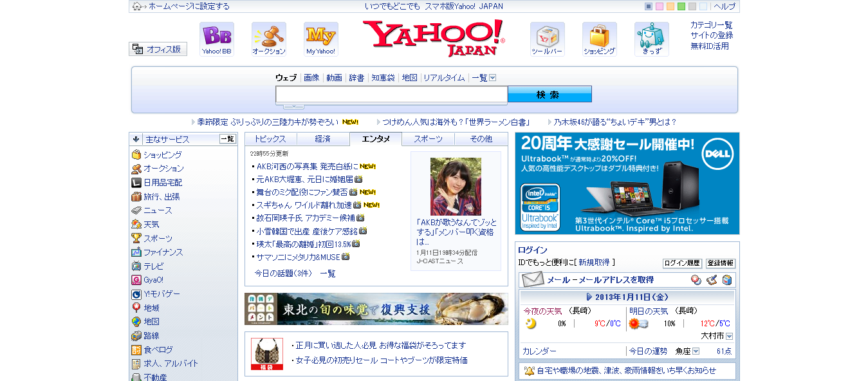Click the 地域 pin icon

pos(136,308)
